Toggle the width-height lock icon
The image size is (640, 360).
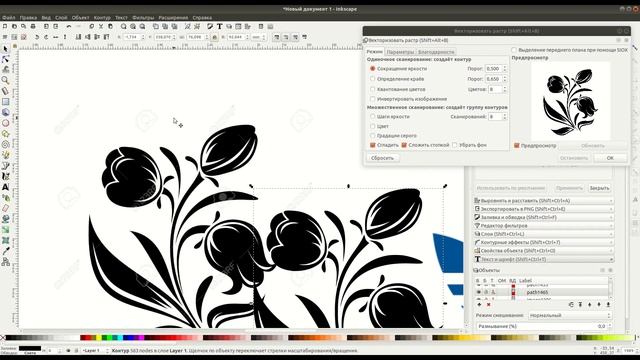(x=214, y=37)
